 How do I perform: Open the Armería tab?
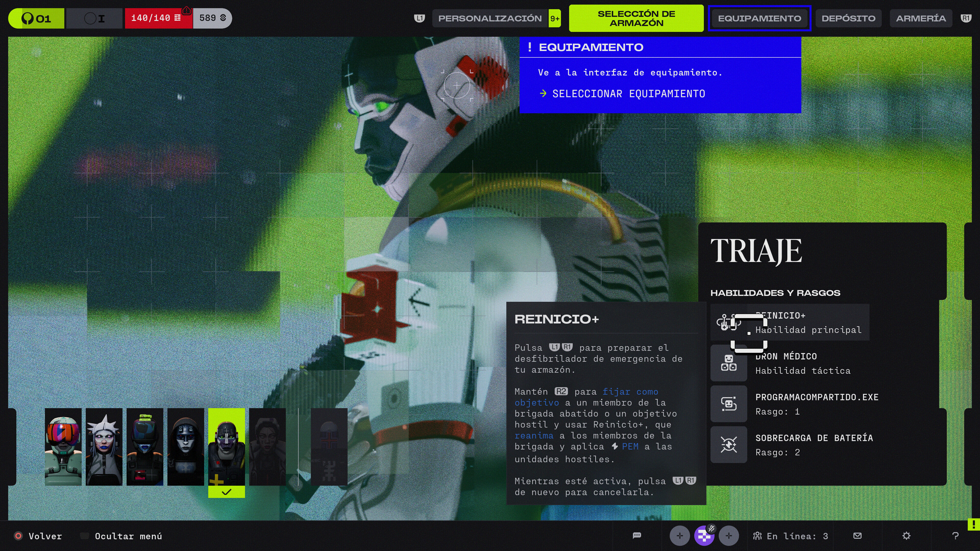tap(921, 18)
